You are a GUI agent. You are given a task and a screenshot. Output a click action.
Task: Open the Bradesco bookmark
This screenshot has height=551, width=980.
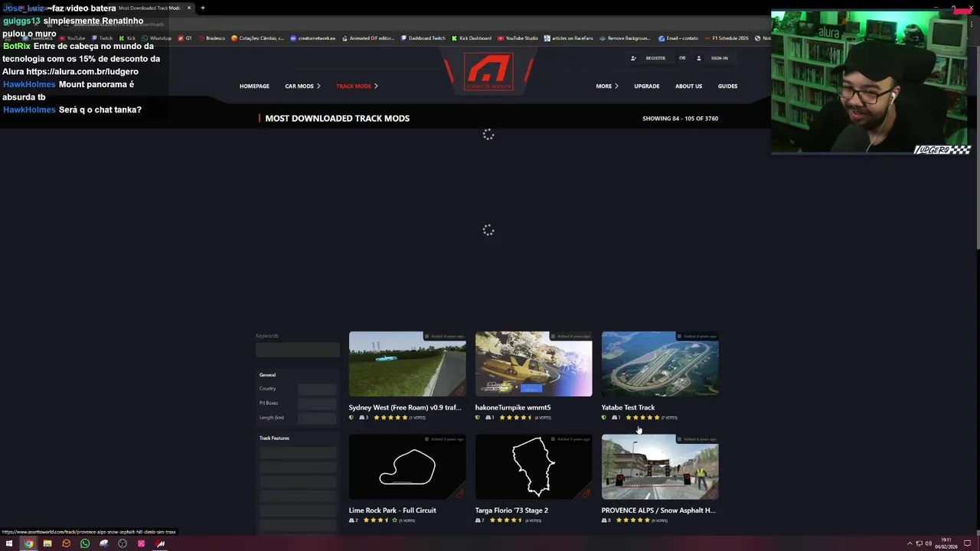pyautogui.click(x=211, y=38)
